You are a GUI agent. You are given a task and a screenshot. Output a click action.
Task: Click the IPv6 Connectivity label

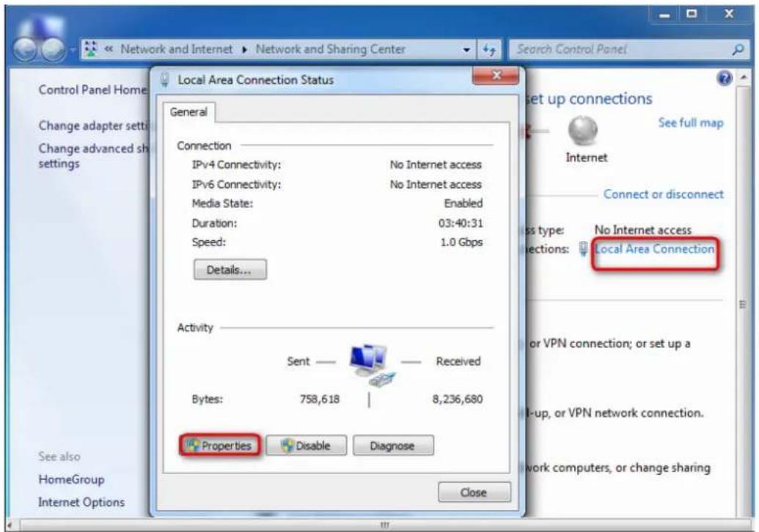[x=236, y=184]
